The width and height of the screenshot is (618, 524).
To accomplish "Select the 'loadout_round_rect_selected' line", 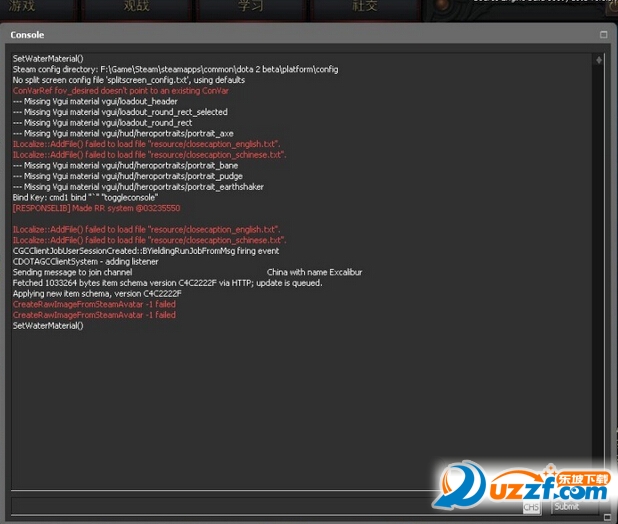I will coord(120,112).
